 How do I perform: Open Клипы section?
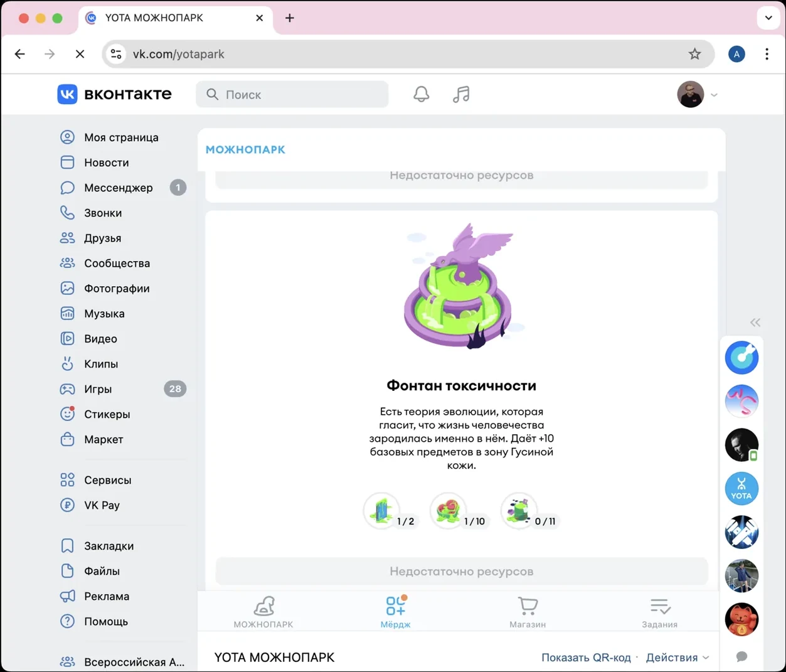pos(100,363)
